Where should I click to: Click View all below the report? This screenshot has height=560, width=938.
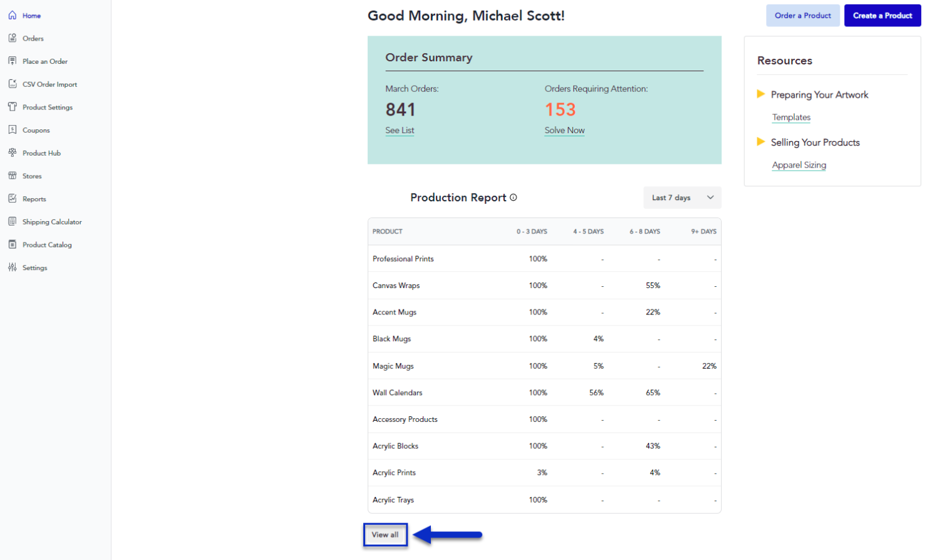pos(385,535)
